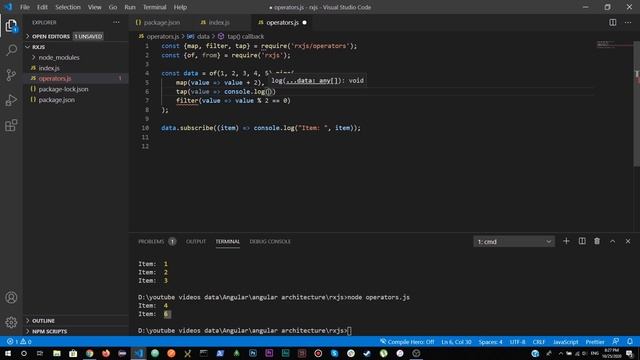
Task: Expand the node_modules folder
Action: pyautogui.click(x=58, y=58)
